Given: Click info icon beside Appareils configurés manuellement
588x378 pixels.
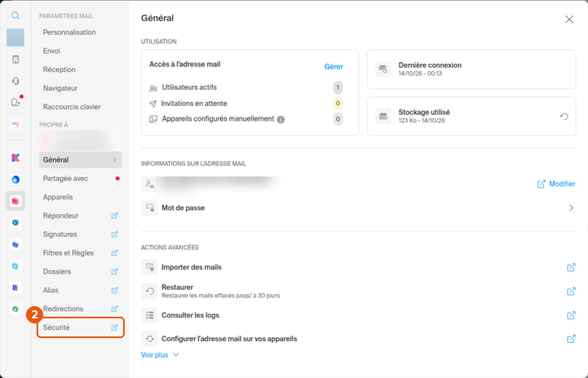Looking at the screenshot, I should (281, 119).
